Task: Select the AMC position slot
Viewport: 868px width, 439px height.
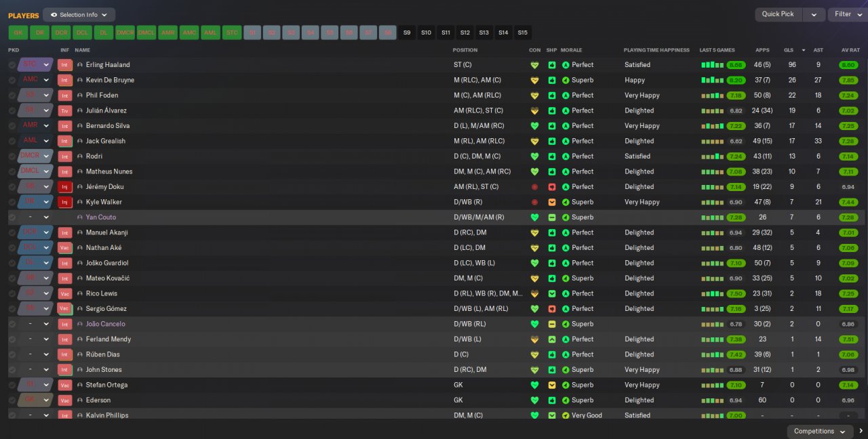Action: click(x=189, y=33)
